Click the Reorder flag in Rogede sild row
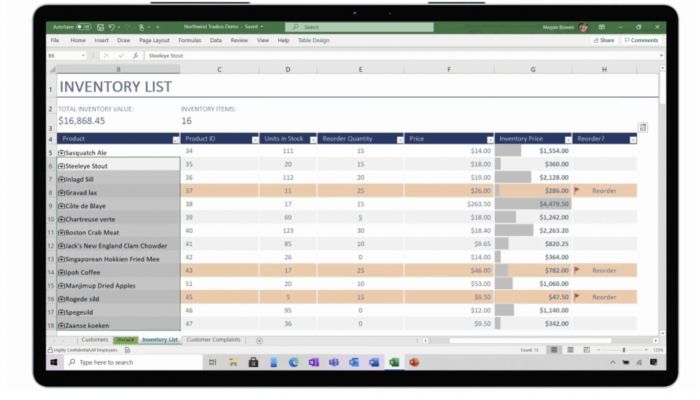The image size is (700, 400). pyautogui.click(x=577, y=297)
